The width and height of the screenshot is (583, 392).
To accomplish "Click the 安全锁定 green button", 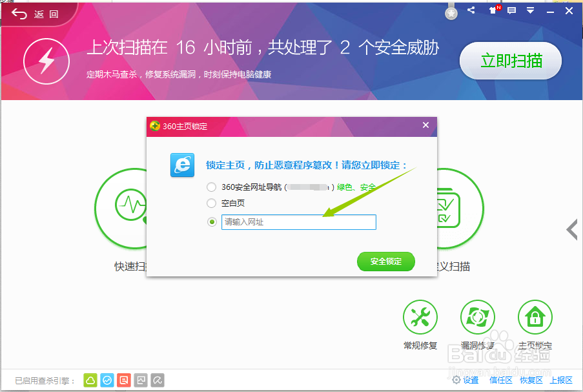I will coord(385,262).
